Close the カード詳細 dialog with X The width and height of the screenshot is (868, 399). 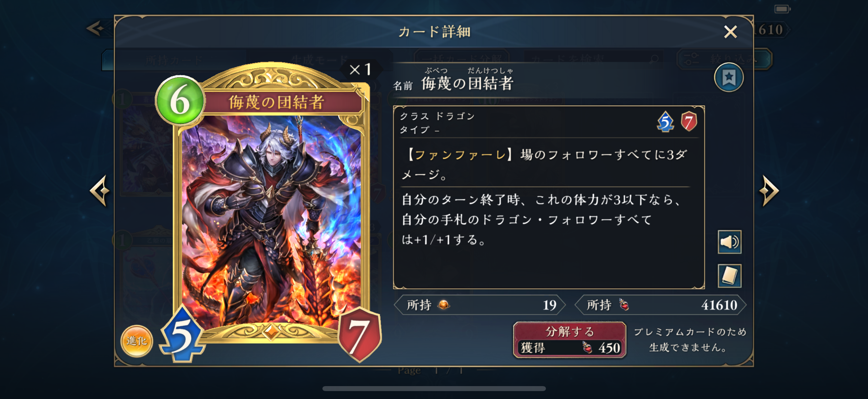pyautogui.click(x=730, y=32)
